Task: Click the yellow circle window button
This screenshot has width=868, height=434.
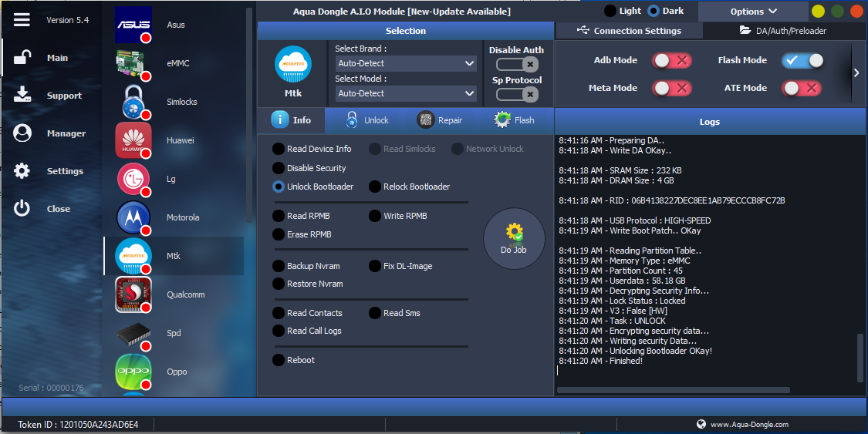Action: [818, 11]
